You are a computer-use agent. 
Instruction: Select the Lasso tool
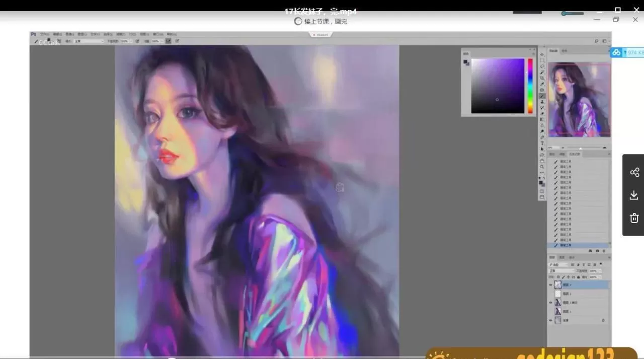point(542,66)
